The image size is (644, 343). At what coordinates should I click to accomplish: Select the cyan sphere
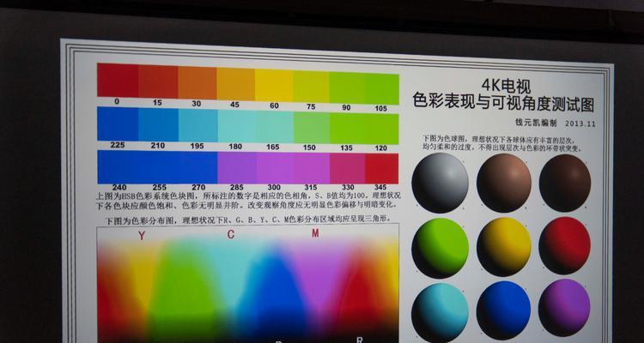pyautogui.click(x=440, y=312)
